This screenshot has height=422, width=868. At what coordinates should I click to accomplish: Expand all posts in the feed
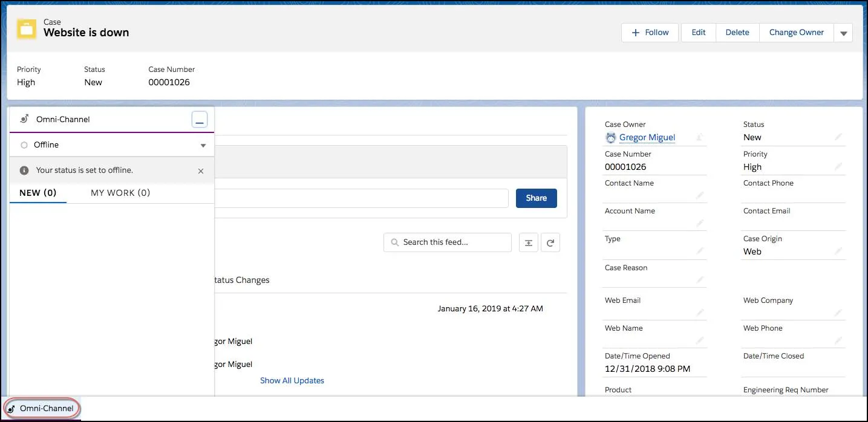point(527,242)
